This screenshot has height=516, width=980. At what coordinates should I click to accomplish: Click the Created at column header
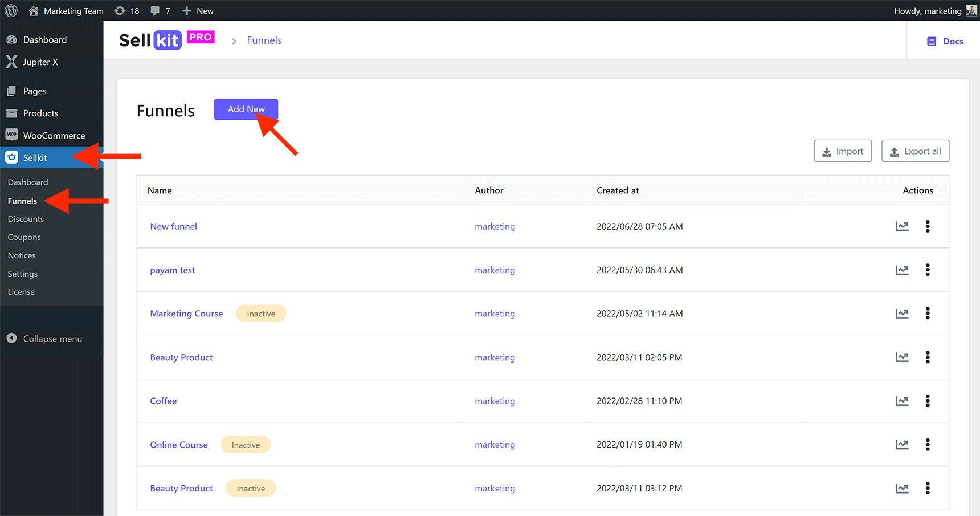click(618, 190)
